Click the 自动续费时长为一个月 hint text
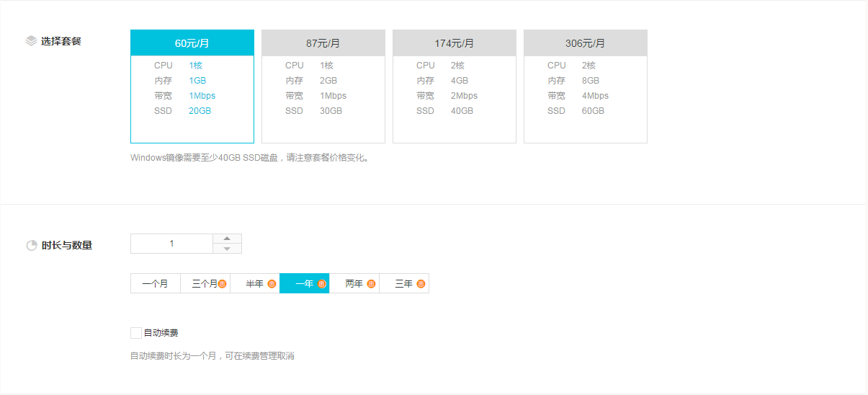The height and width of the screenshot is (395, 868). coord(212,356)
